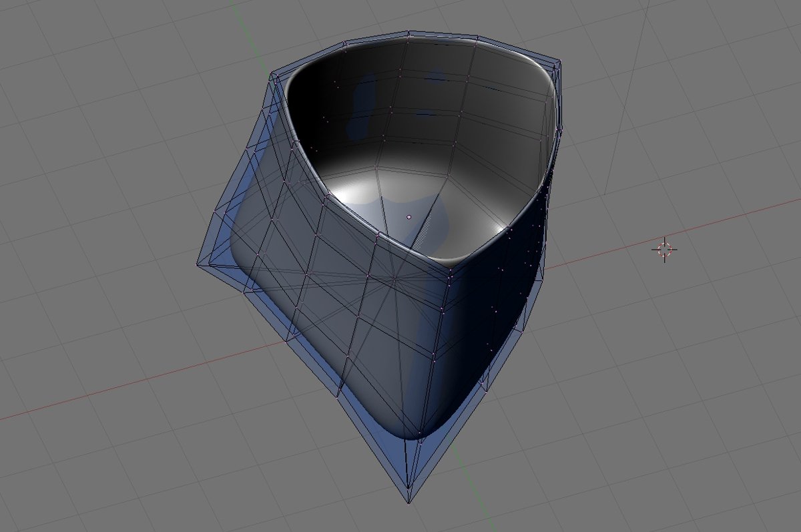Select the center vertex inside the bowl's bottom
The image size is (801, 532).
(x=409, y=217)
